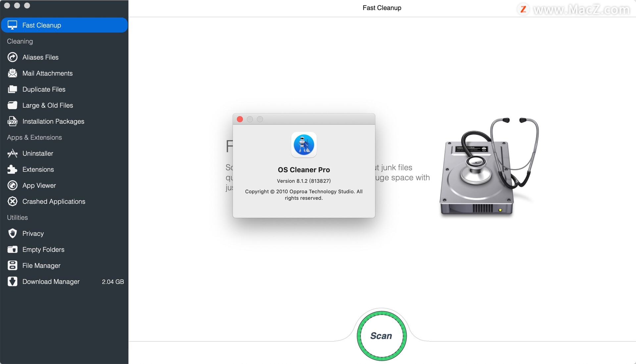Image resolution: width=636 pixels, height=364 pixels.
Task: Click the OS Cleaner Pro app icon
Action: pos(303,144)
